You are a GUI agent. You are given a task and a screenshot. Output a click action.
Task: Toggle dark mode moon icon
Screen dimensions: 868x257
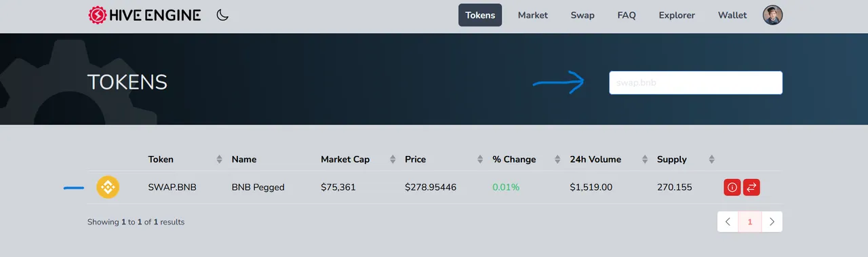(x=222, y=15)
